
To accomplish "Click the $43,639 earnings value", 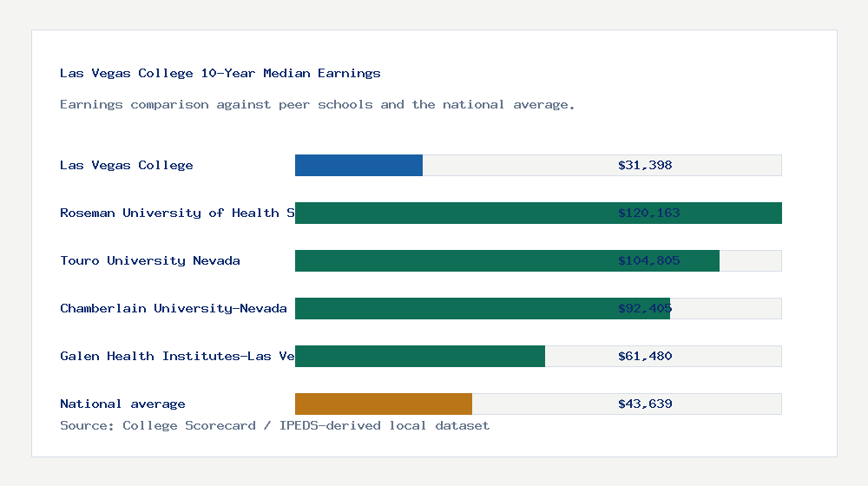I will [x=645, y=404].
